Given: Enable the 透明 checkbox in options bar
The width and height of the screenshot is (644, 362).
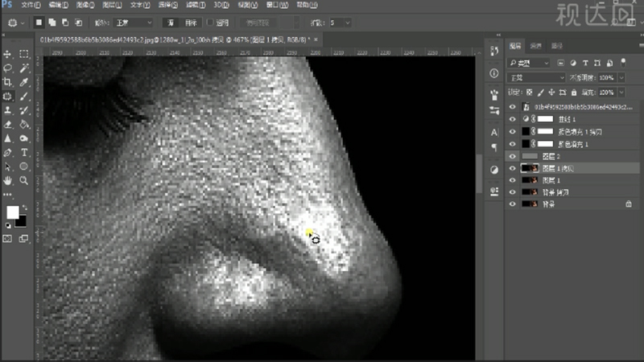Looking at the screenshot, I should point(210,23).
